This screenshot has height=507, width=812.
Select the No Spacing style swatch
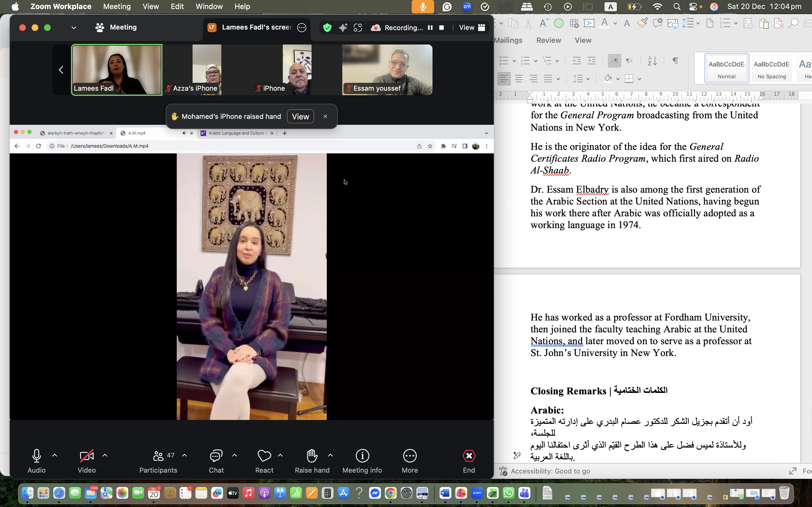pyautogui.click(x=771, y=69)
